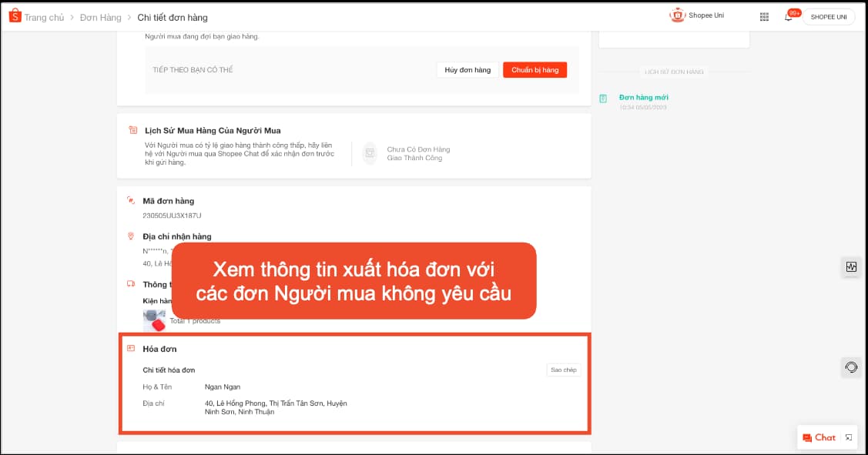
Task: Click the performance monitor floating icon
Action: pos(851,267)
